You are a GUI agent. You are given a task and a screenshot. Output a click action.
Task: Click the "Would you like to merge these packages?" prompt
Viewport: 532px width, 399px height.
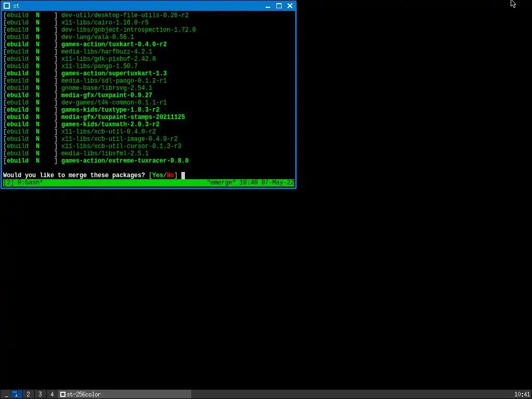(74, 175)
